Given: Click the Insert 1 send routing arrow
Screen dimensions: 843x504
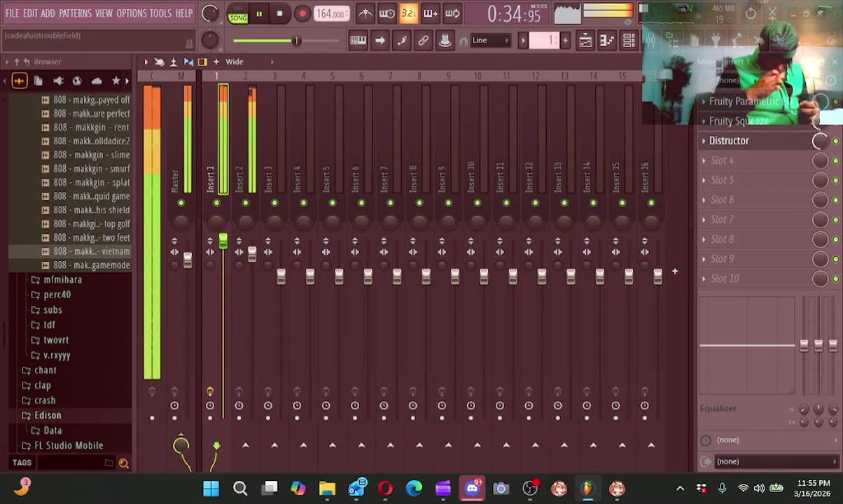Looking at the screenshot, I should 216,445.
